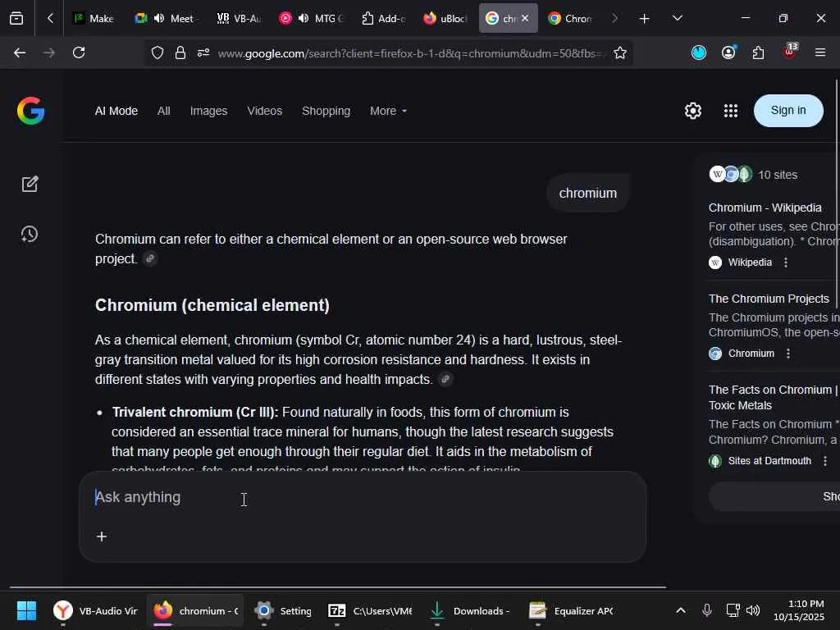
Task: Open the Downloads taskbar item
Action: click(x=470, y=610)
